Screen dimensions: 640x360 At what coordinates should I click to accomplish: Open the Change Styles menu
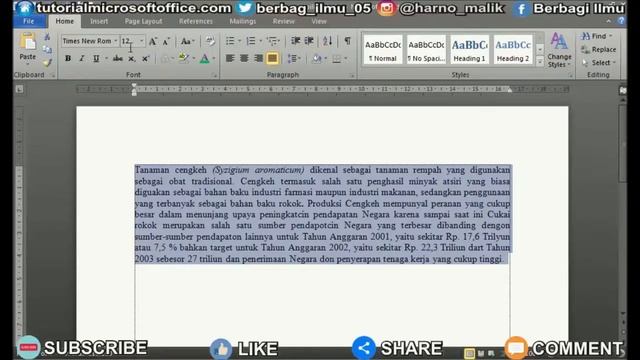tap(559, 51)
